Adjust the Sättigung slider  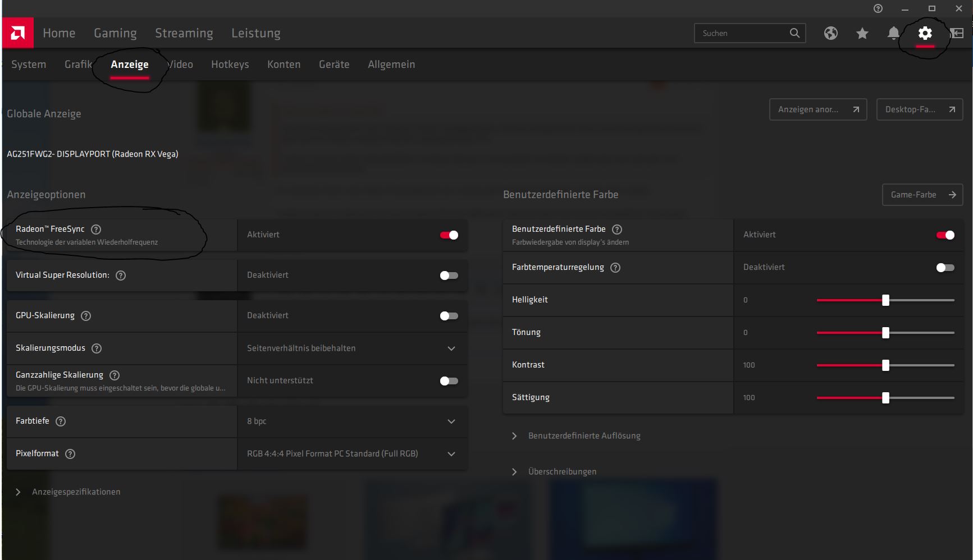pyautogui.click(x=885, y=398)
